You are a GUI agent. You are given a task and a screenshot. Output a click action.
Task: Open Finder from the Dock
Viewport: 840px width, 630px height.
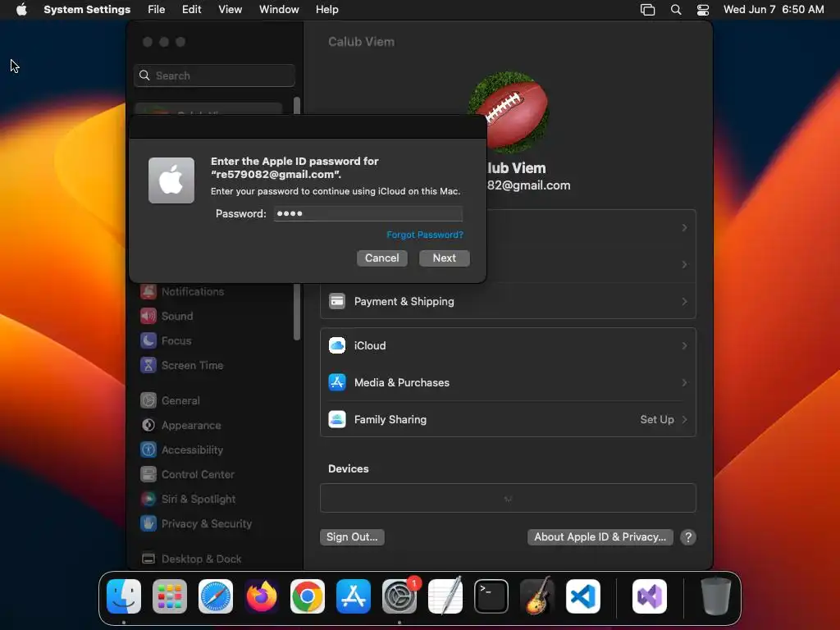click(x=124, y=596)
